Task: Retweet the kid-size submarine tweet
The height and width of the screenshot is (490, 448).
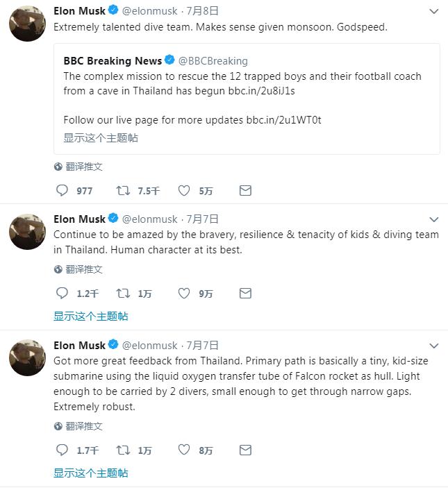Action: click(x=123, y=450)
